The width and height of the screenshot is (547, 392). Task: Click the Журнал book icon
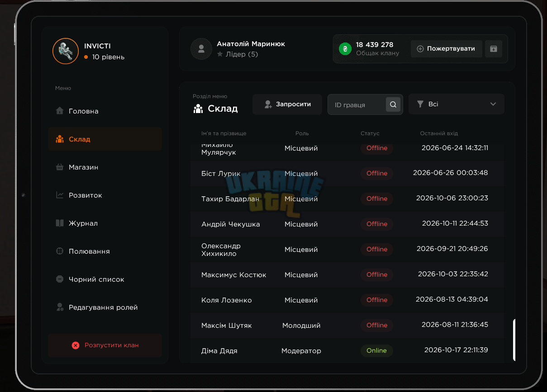59,223
